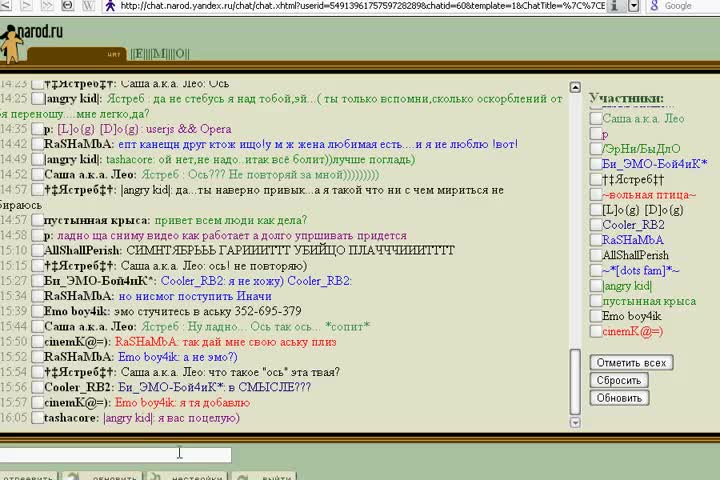Viewport: 720px width, 480px height.
Task: Check the box next to Cooler_RB2 participant
Action: coord(595,225)
